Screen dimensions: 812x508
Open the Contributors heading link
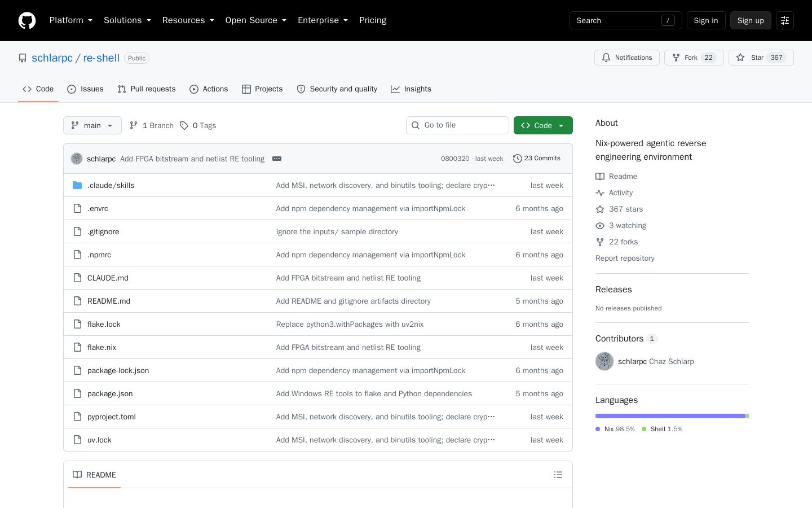626,339
